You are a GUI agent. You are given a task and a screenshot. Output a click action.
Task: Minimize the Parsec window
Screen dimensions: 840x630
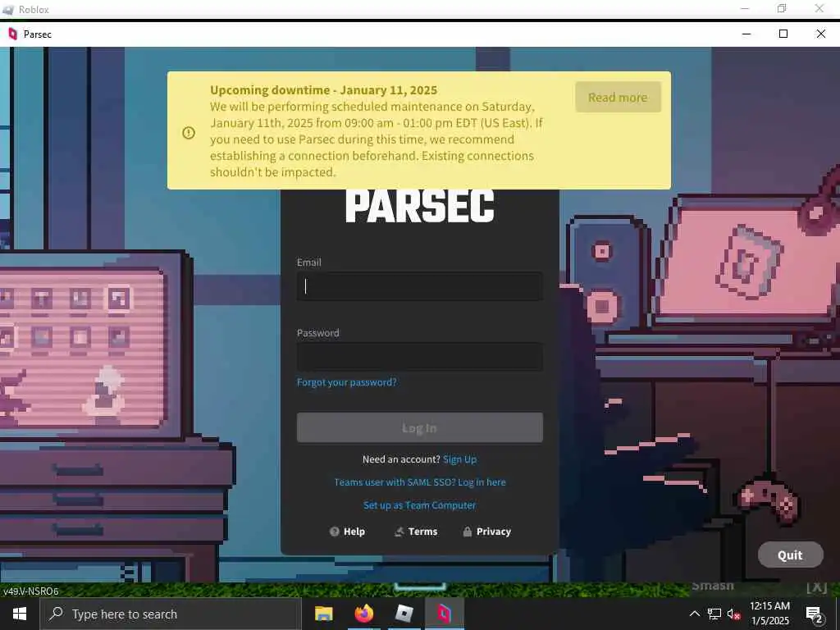point(746,34)
